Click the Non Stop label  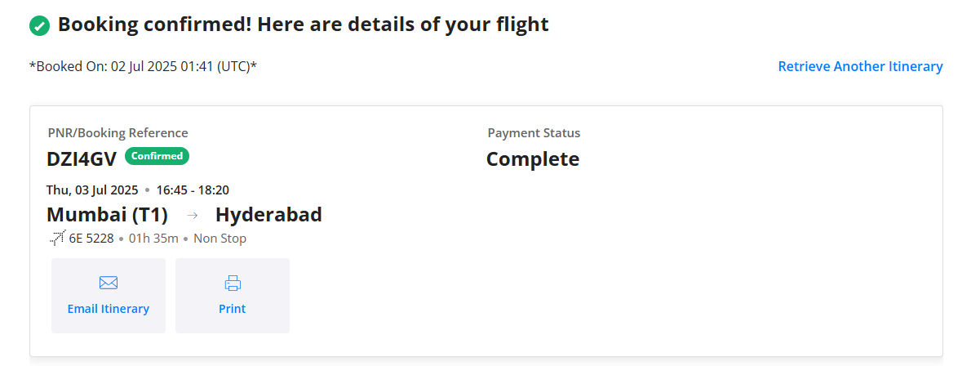click(220, 239)
